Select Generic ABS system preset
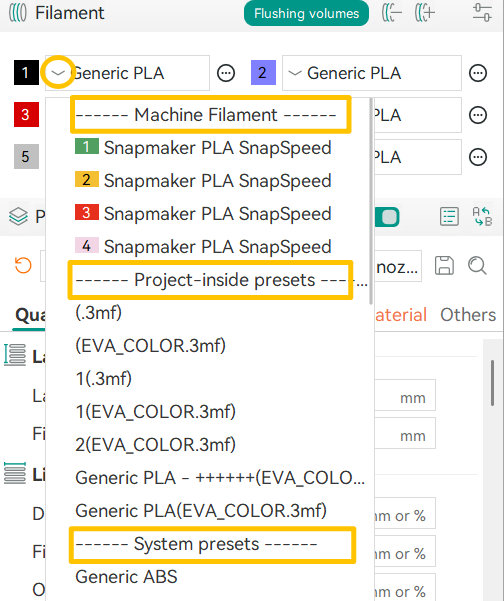This screenshot has height=601, width=504. tap(126, 577)
